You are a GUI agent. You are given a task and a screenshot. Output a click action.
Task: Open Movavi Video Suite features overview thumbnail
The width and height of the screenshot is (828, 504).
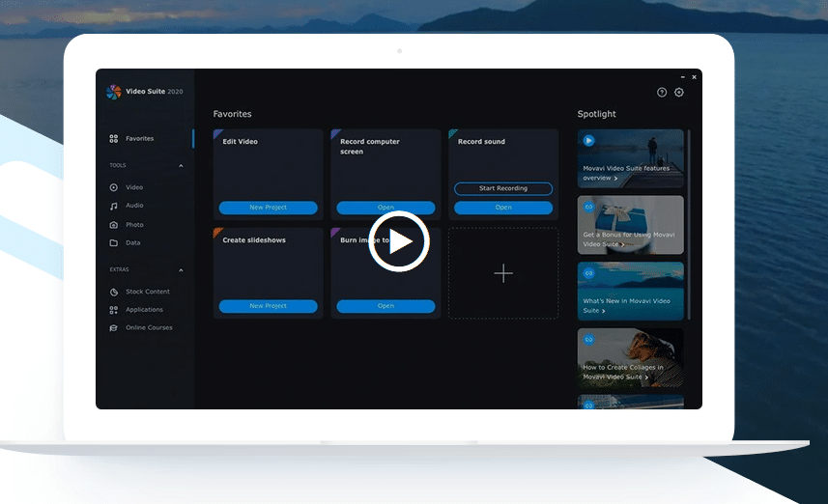point(631,158)
